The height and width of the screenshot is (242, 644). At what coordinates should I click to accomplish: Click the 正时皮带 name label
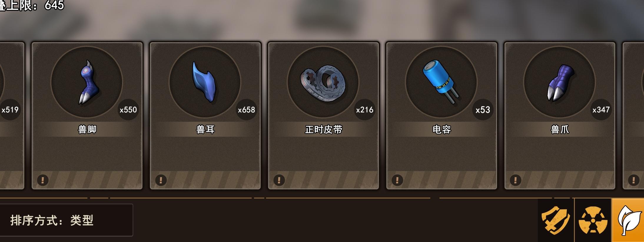tap(323, 129)
